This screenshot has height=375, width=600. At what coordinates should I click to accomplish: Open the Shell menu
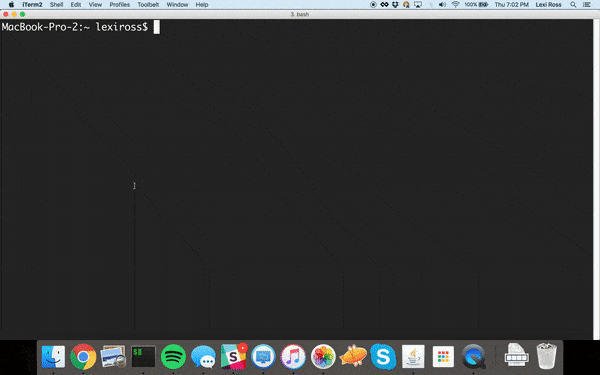click(56, 5)
